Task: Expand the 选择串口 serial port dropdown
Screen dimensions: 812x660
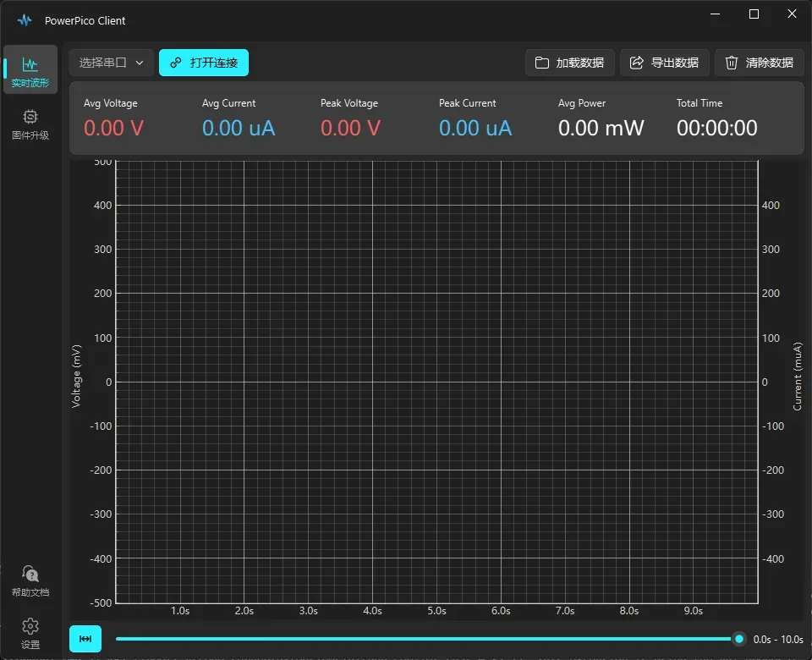Action: pos(112,63)
